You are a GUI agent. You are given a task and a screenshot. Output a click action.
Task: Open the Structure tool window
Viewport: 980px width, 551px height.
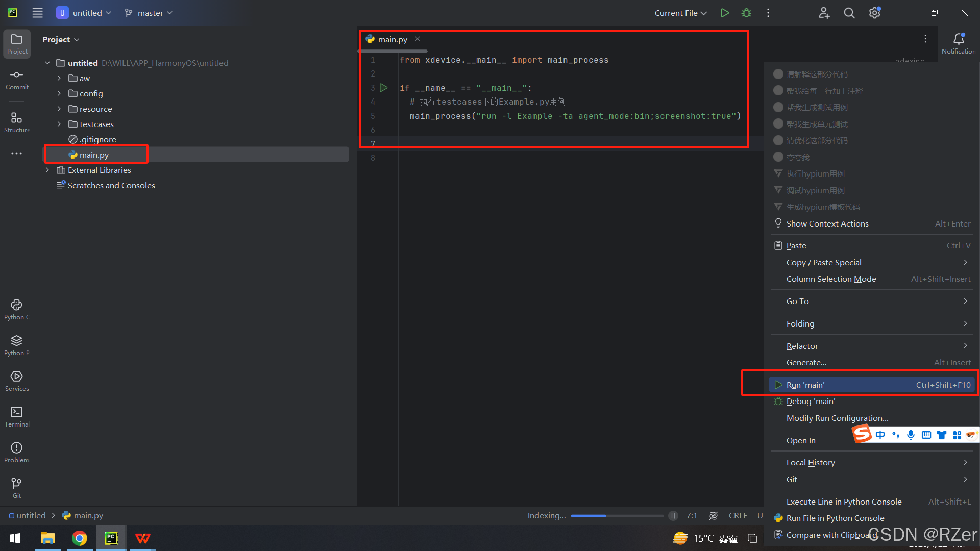click(x=17, y=122)
